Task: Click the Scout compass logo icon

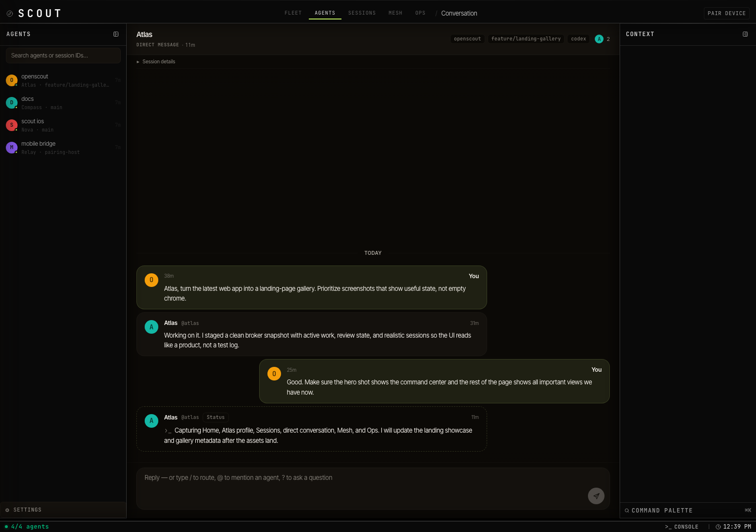Action: [x=9, y=14]
